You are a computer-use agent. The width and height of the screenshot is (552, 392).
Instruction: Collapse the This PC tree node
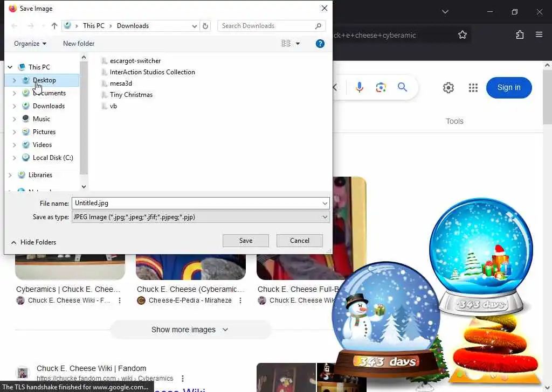[x=10, y=67]
